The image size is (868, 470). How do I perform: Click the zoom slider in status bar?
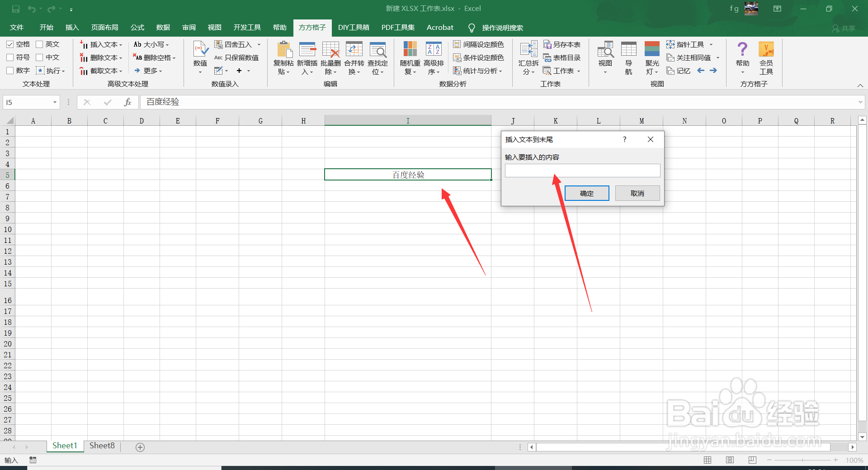(802, 460)
